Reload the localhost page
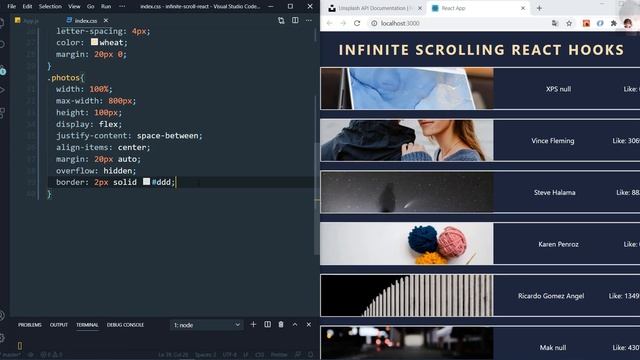The height and width of the screenshot is (360, 640). pos(357,23)
